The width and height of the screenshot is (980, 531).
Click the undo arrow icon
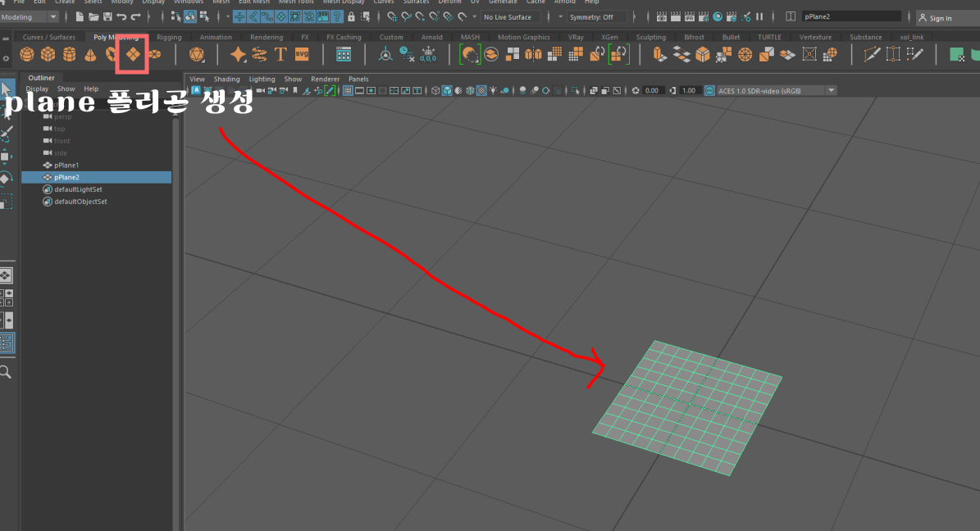121,17
